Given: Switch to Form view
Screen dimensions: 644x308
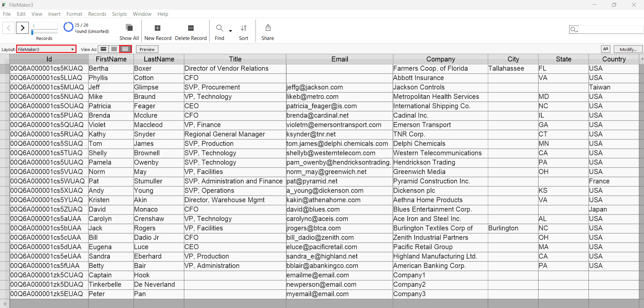Looking at the screenshot, I should pyautogui.click(x=103, y=49).
